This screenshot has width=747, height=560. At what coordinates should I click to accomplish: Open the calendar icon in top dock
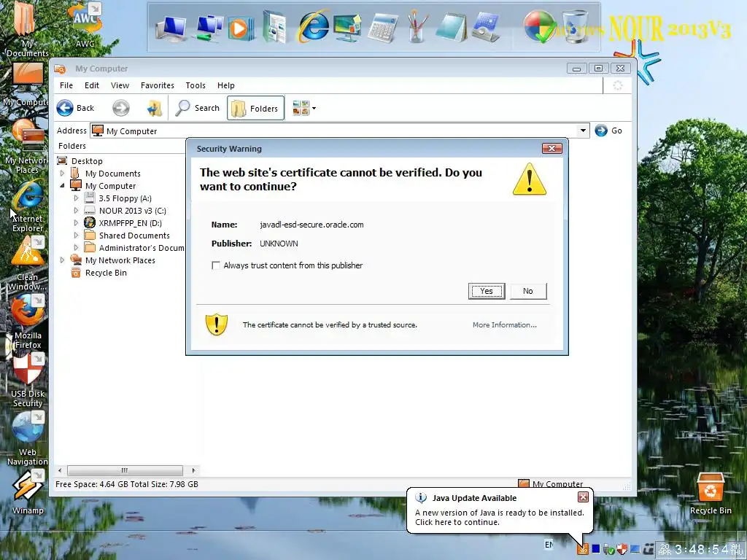(485, 28)
